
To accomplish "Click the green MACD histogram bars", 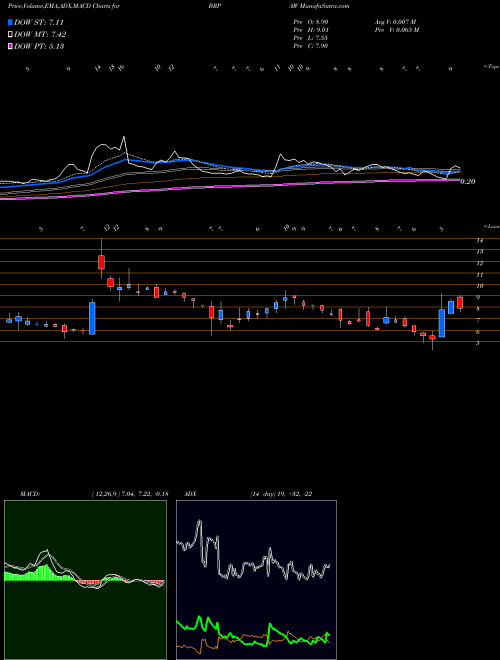I will [x=40, y=573].
